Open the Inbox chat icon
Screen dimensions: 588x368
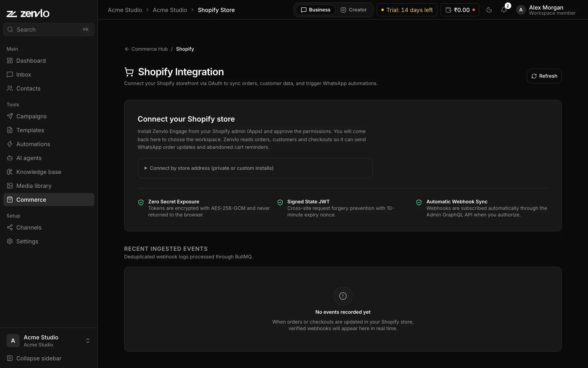pyautogui.click(x=10, y=74)
